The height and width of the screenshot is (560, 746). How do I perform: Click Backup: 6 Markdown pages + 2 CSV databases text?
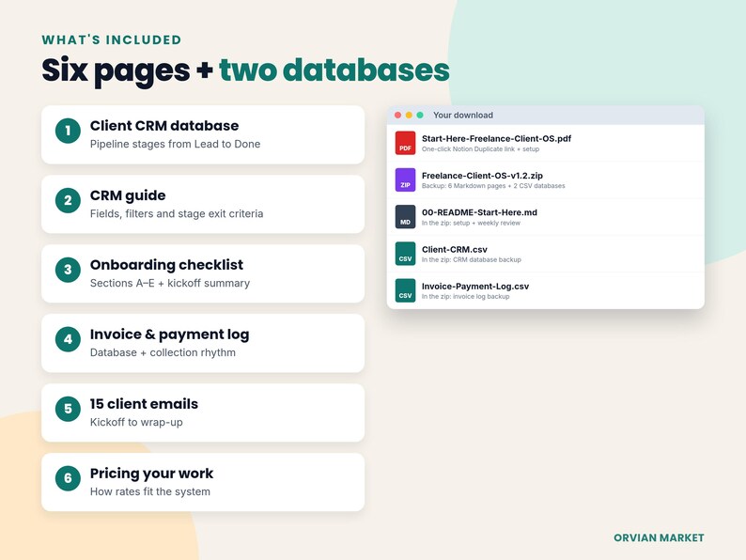coord(493,186)
